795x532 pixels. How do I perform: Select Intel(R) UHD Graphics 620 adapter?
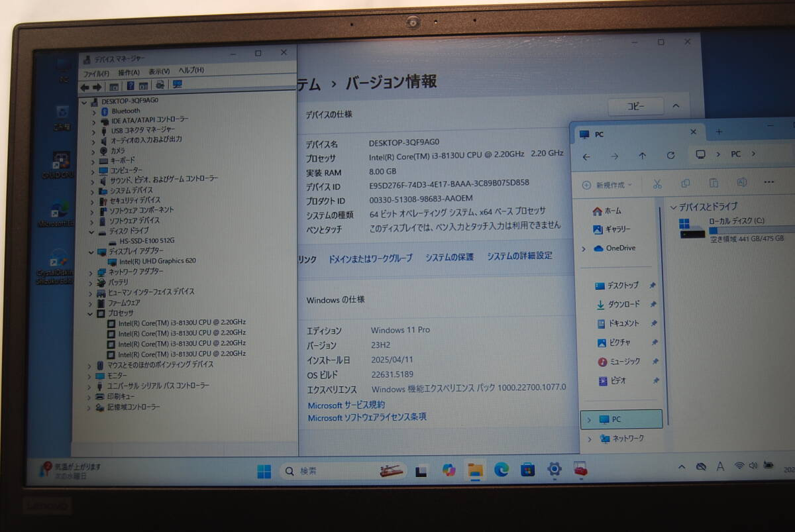152,261
